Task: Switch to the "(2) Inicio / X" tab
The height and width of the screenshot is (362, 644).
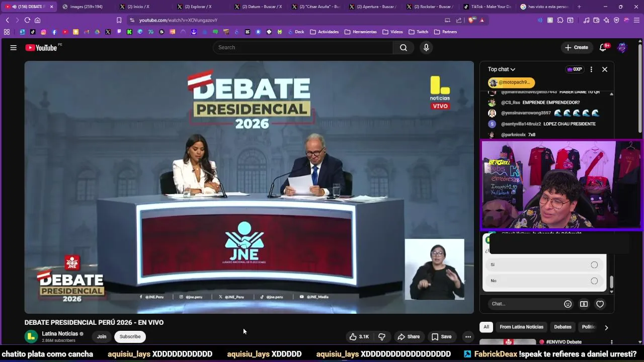Action: [x=143, y=7]
